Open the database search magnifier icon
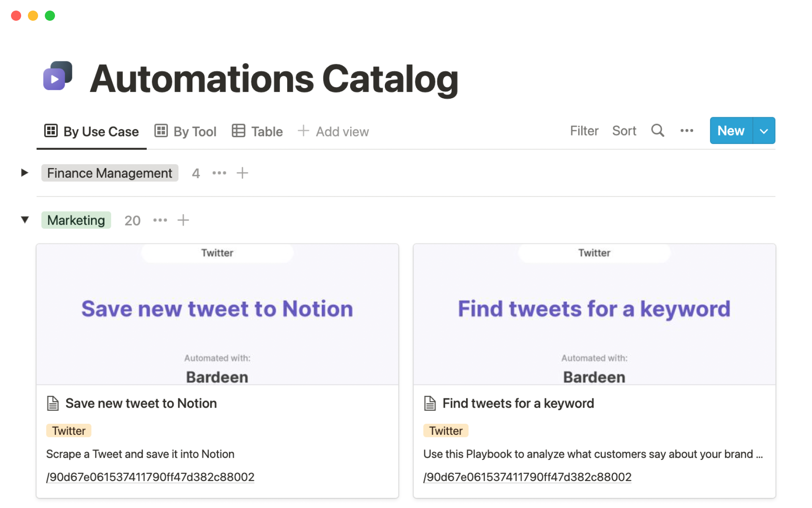 coord(657,131)
